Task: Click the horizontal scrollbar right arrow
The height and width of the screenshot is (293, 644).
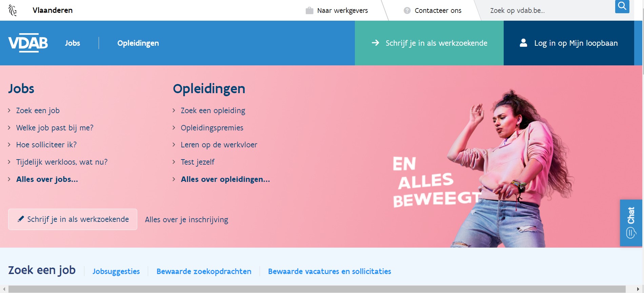Action: (638, 289)
